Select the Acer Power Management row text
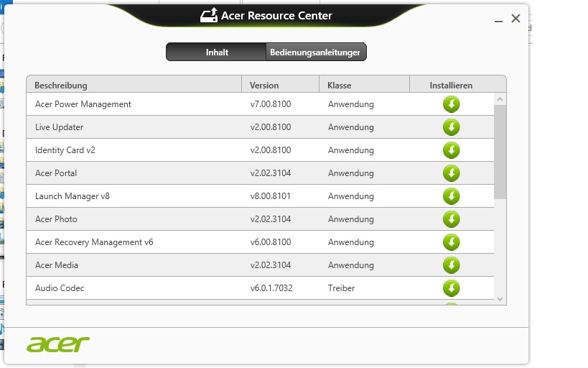 click(83, 104)
